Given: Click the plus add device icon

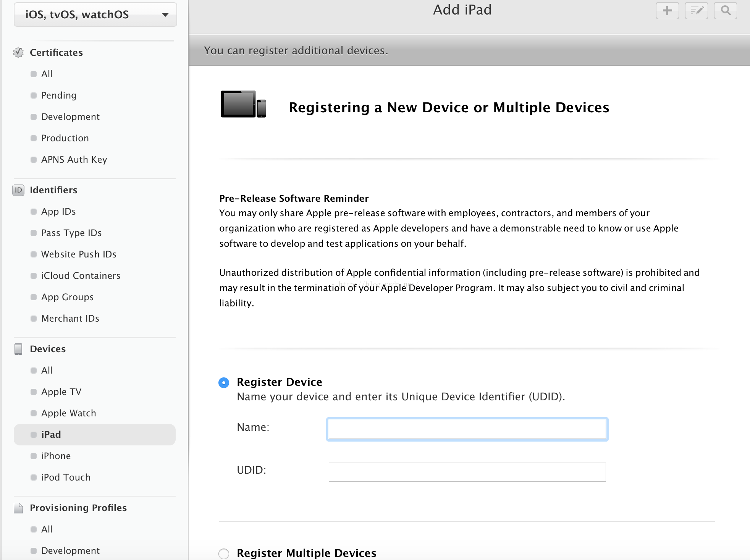Looking at the screenshot, I should [x=667, y=11].
